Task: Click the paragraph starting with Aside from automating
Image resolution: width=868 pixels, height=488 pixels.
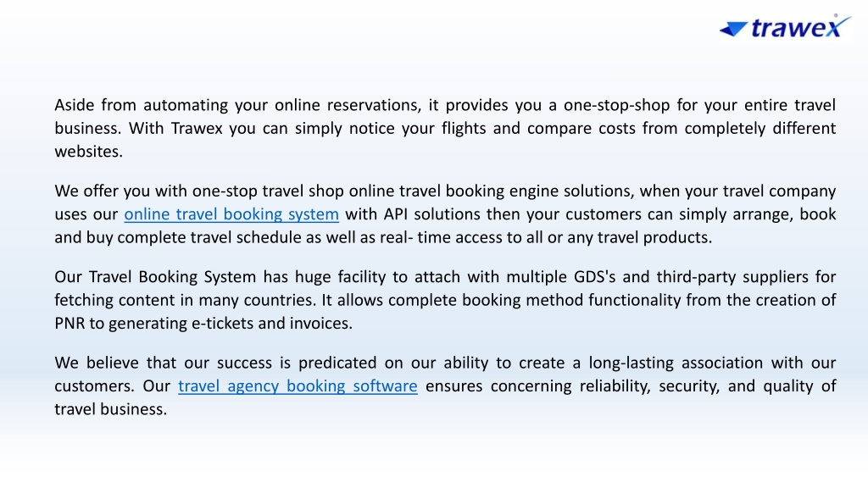Action: point(445,128)
